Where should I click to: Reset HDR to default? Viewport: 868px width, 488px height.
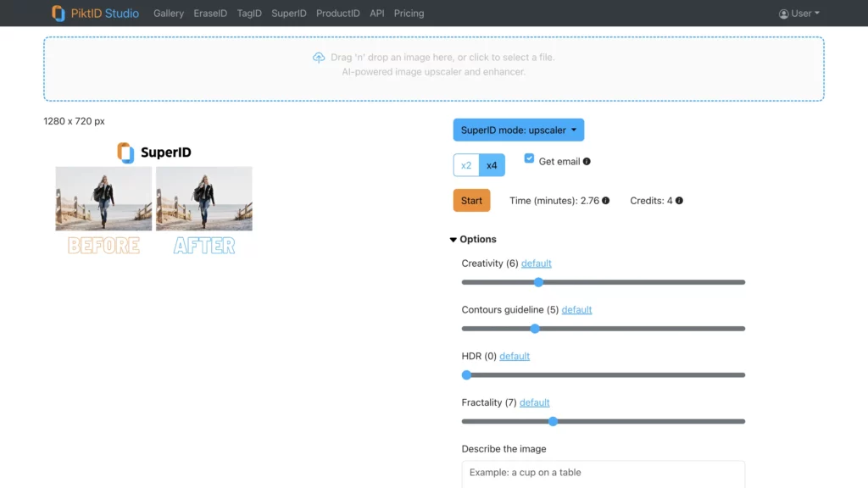coord(515,356)
